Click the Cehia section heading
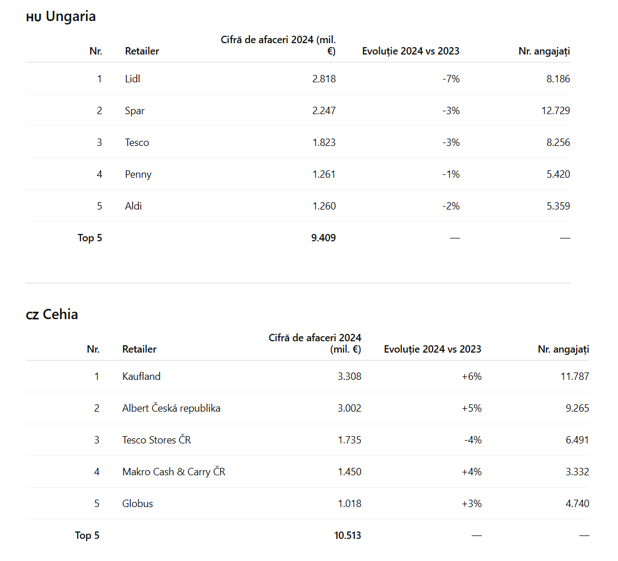The image size is (618, 561). coord(52,315)
